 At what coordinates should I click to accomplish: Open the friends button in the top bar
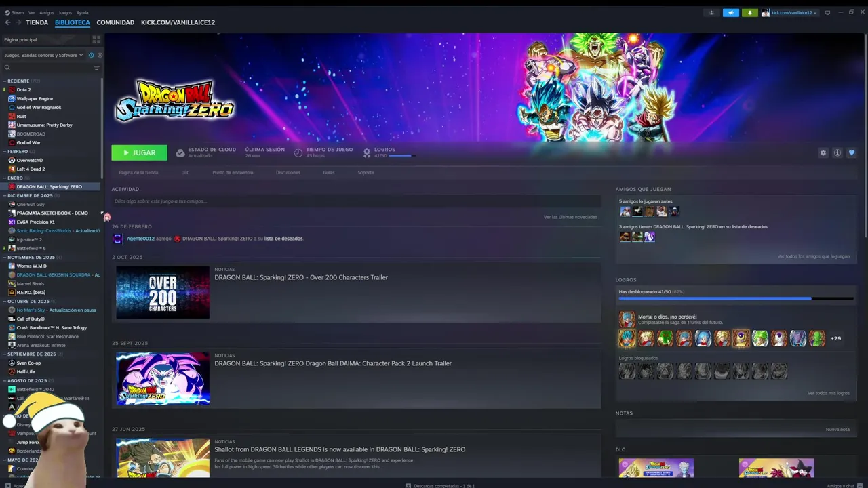point(711,12)
